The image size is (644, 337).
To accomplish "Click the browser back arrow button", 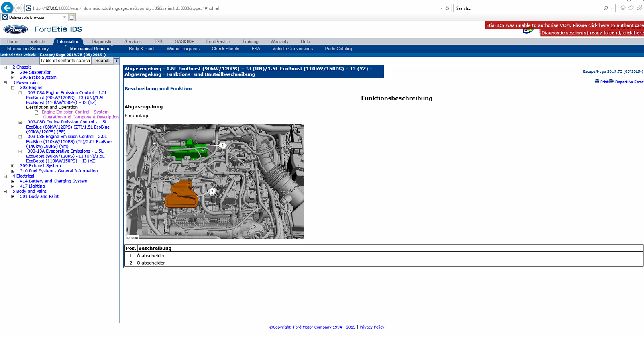I will coord(7,8).
